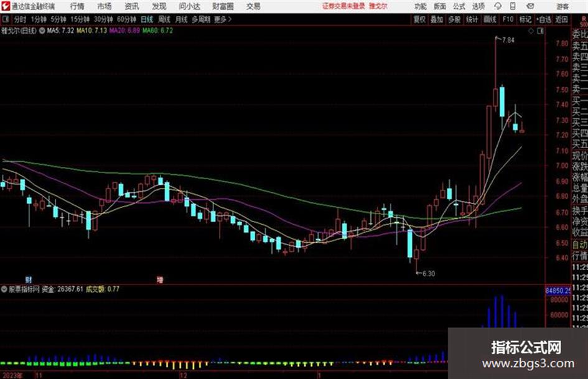Switch to the 1分钟 period tab
This screenshot has width=588, height=379.
39,19
